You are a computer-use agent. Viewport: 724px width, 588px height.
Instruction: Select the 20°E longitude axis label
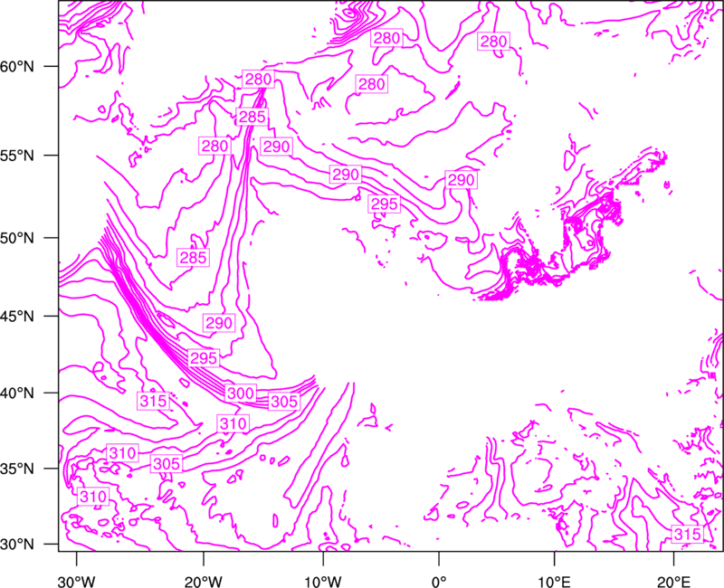672,581
